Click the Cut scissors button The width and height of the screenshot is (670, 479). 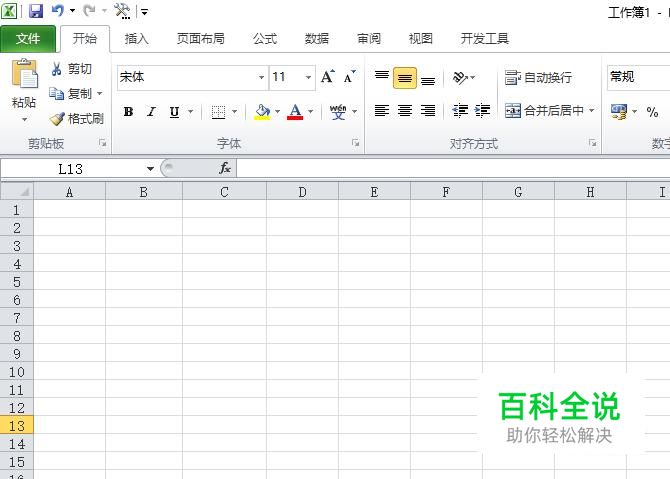71,69
